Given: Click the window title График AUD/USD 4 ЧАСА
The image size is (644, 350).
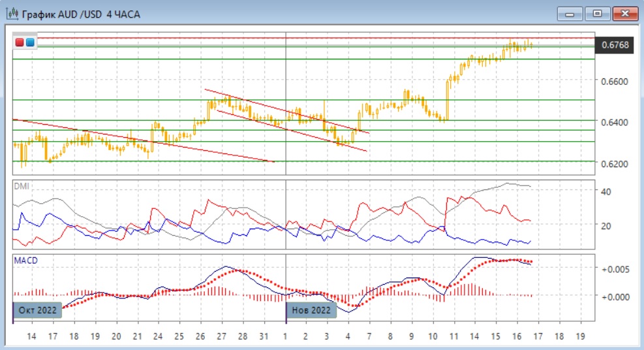Looking at the screenshot, I should [81, 14].
